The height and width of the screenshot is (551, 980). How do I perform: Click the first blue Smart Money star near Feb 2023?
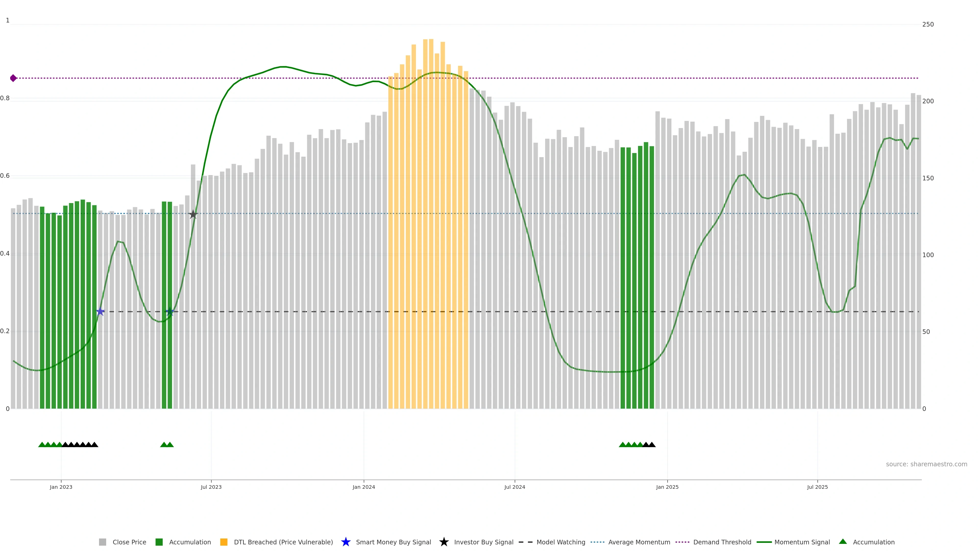pyautogui.click(x=100, y=312)
